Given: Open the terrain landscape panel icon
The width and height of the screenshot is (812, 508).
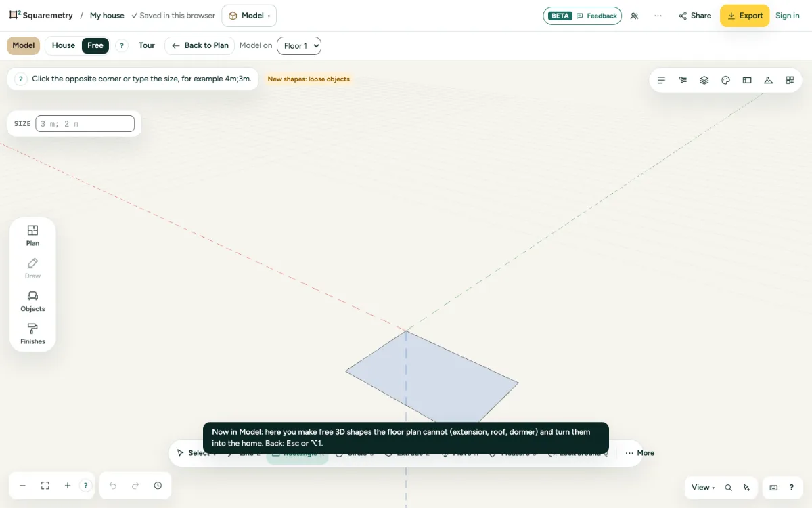Looking at the screenshot, I should tap(768, 80).
